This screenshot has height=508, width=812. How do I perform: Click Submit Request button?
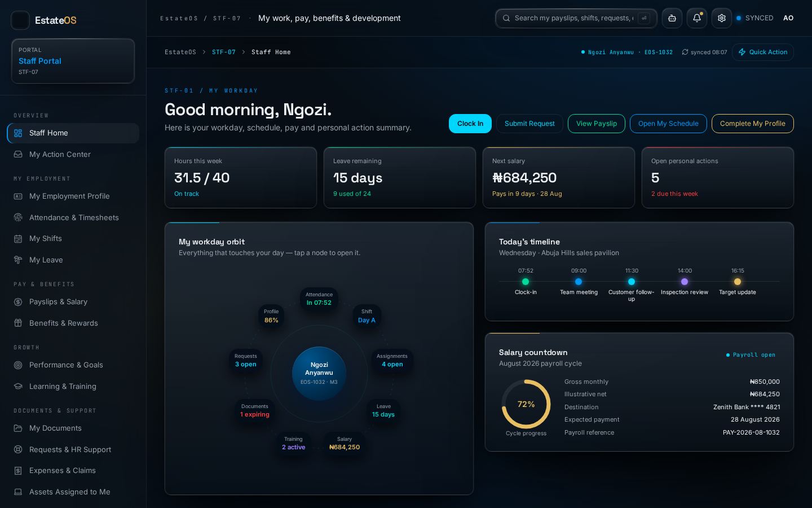(x=529, y=124)
